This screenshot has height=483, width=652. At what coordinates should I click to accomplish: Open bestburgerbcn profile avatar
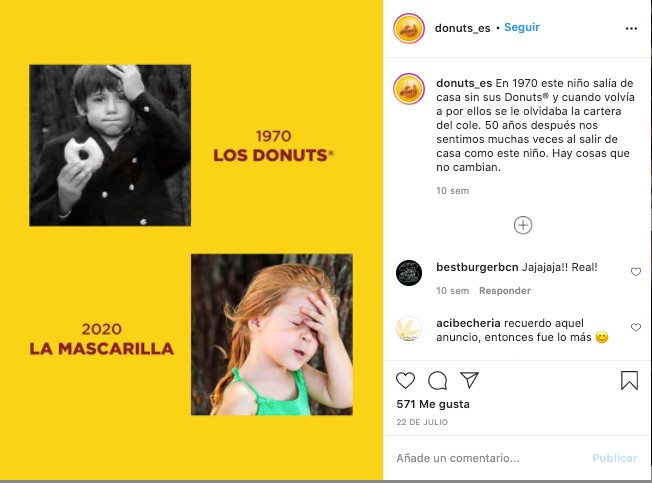click(409, 272)
